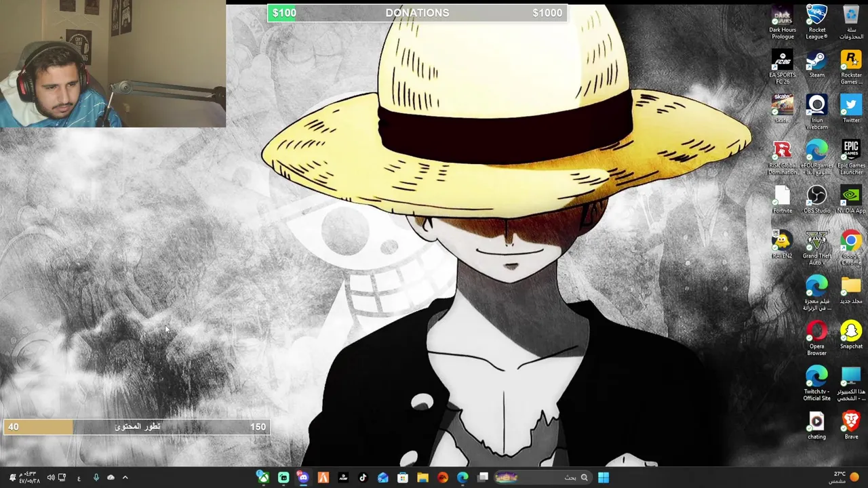Select the EA SPORTS FC 26 shortcut
This screenshot has height=488, width=868.
click(x=783, y=68)
